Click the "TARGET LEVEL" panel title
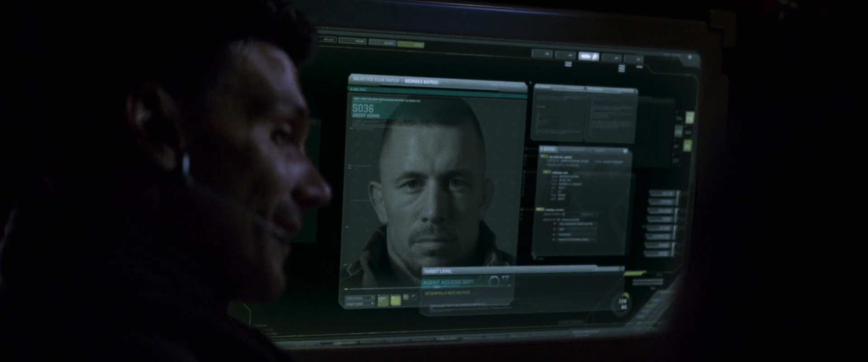The height and width of the screenshot is (362, 868). tap(438, 271)
